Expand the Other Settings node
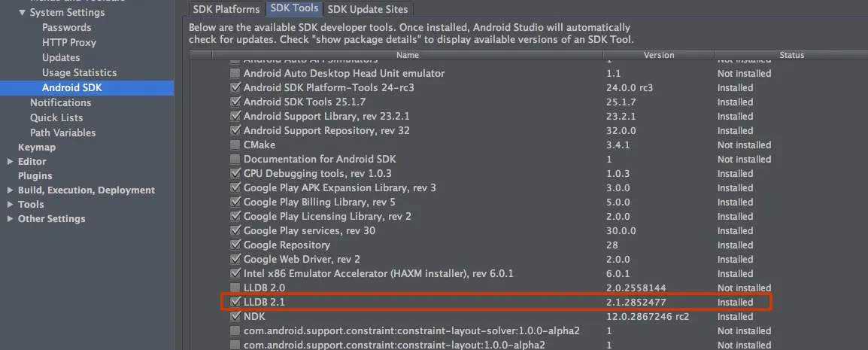 click(10, 219)
